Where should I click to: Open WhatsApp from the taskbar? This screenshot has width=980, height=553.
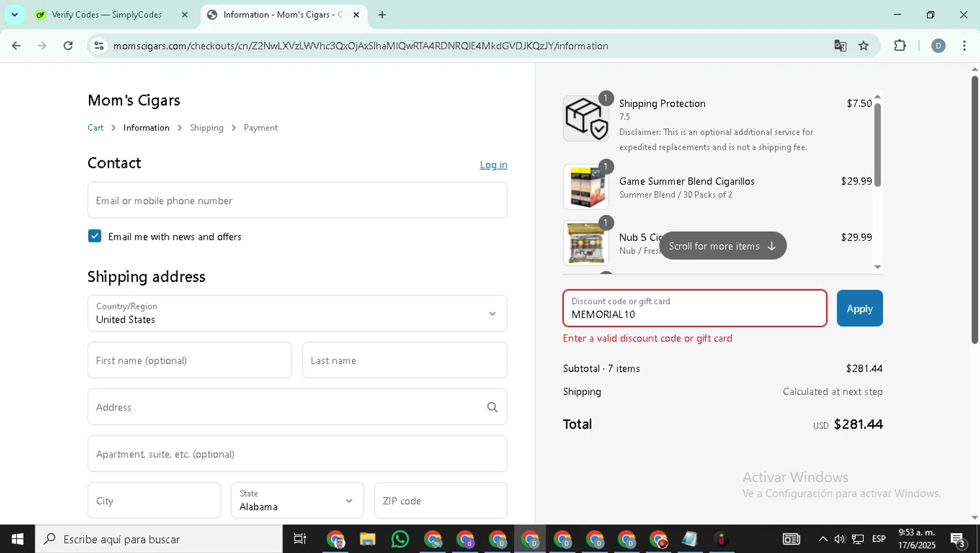400,539
